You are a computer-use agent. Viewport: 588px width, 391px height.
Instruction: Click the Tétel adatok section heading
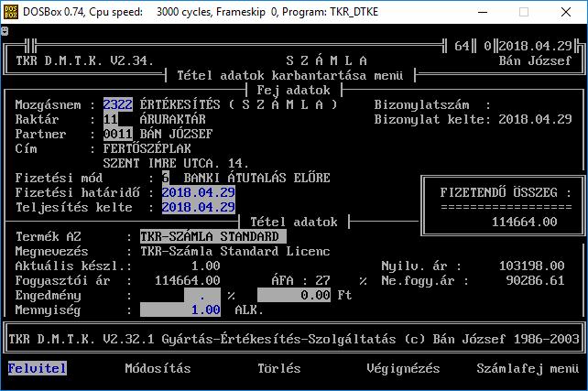coord(294,222)
